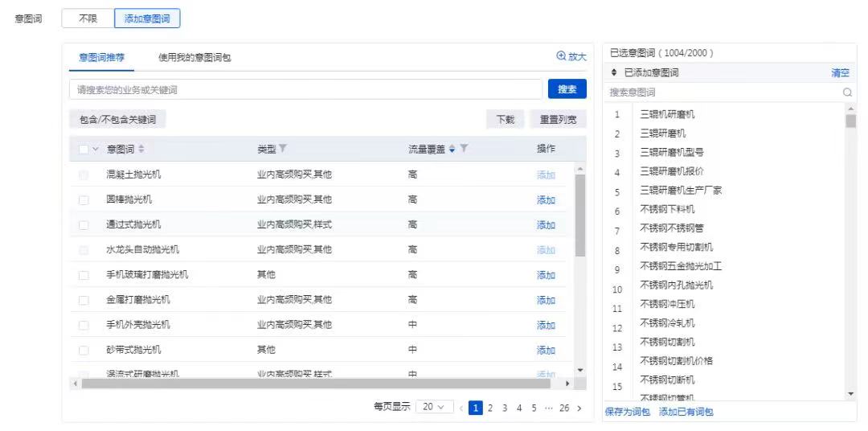Focus the 搜索意图词 input field
868x431 pixels.
click(723, 92)
